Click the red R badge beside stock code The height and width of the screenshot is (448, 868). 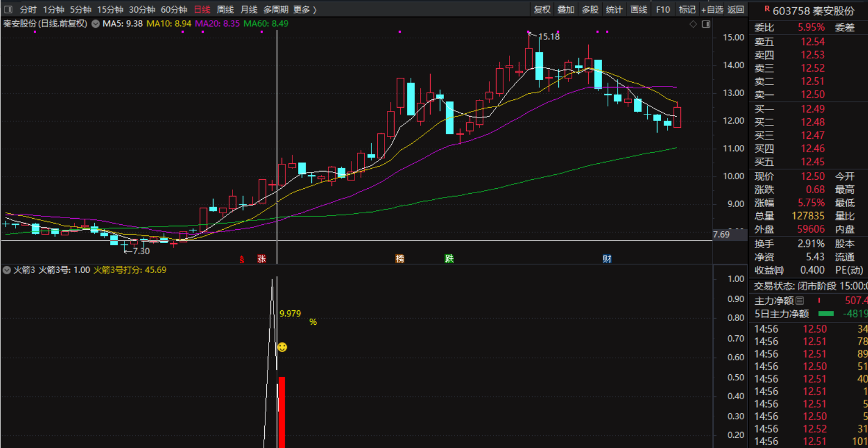(x=767, y=9)
